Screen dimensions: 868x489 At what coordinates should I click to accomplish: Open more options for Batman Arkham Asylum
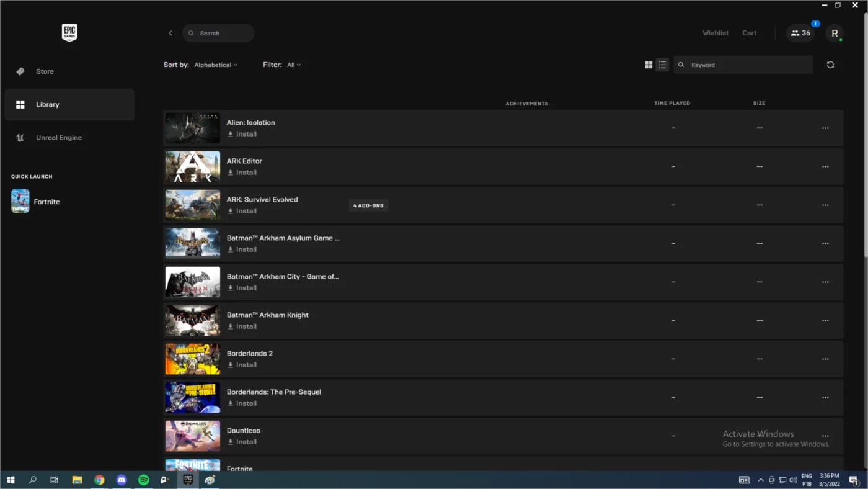(825, 243)
